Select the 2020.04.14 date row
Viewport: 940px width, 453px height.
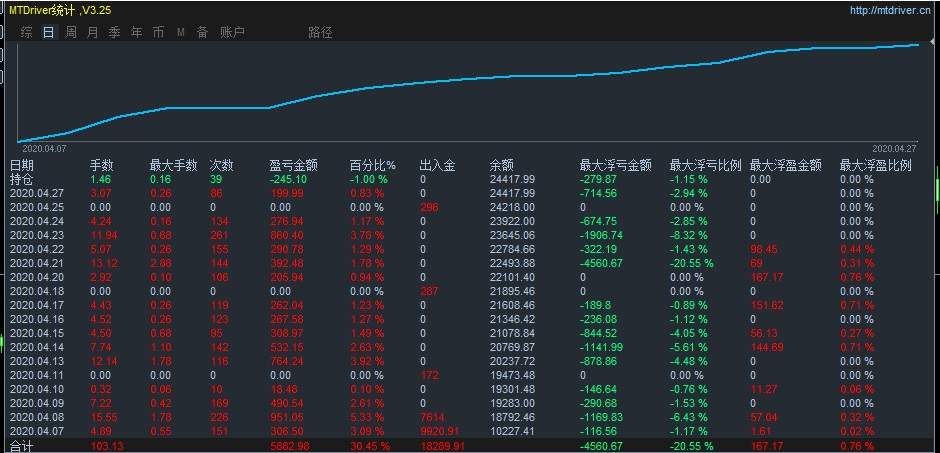pyautogui.click(x=35, y=348)
